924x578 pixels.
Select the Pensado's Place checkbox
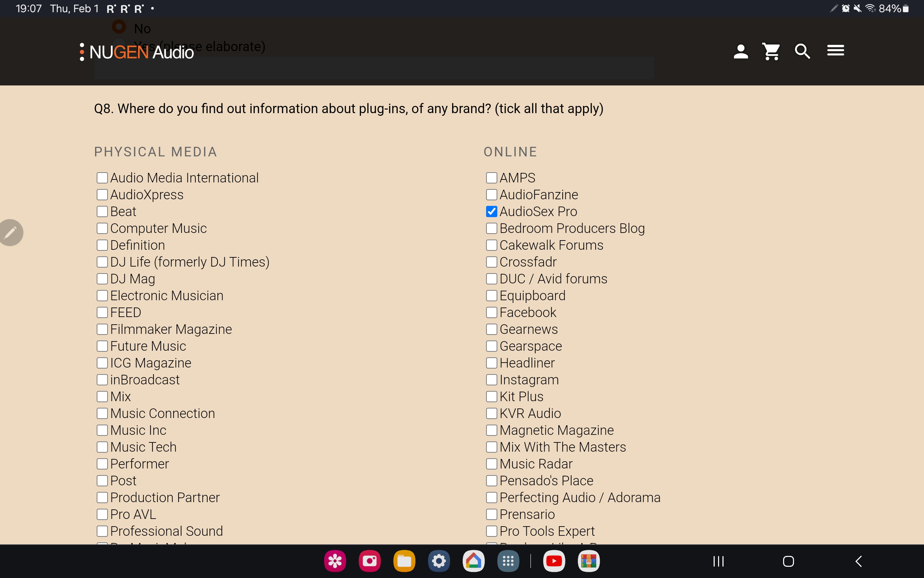(x=492, y=481)
